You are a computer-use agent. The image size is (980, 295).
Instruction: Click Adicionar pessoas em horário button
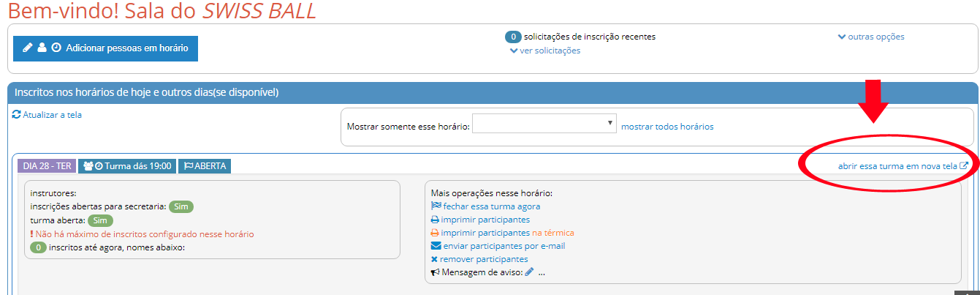click(x=105, y=48)
